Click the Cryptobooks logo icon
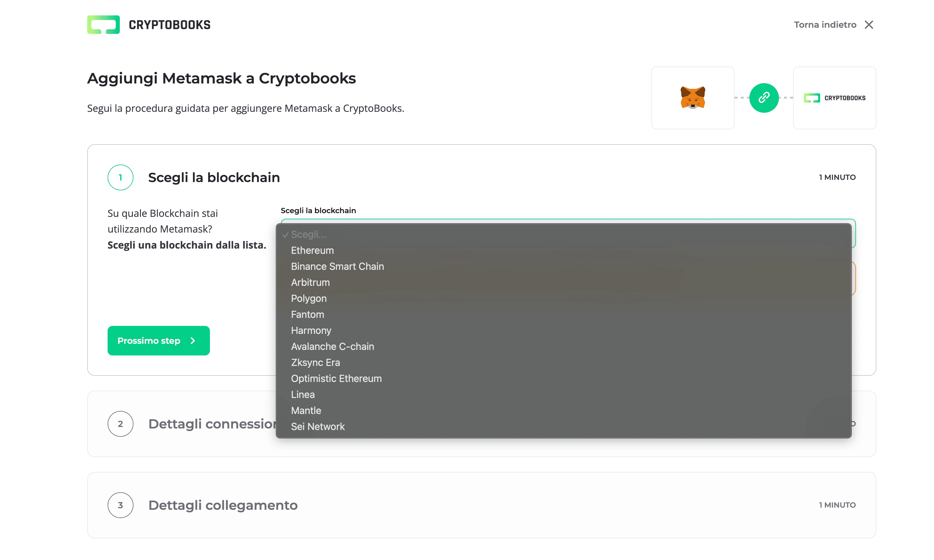Image resolution: width=934 pixels, height=560 pixels. pos(103,25)
